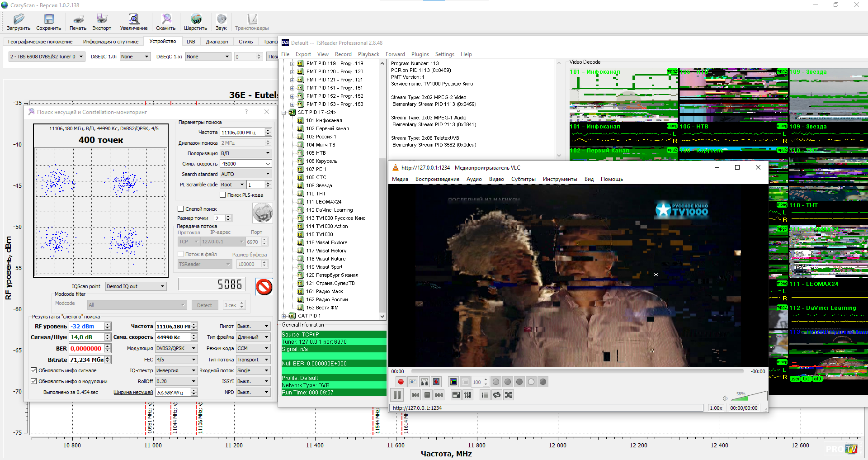Toggle VLC shuffle (random) button
Viewport: 868px width, 460px height.
[509, 395]
